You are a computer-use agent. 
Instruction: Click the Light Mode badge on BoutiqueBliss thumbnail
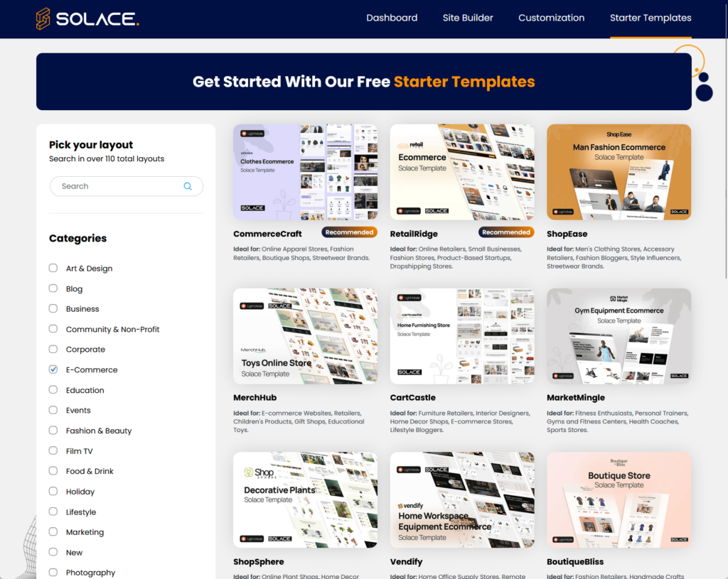562,539
